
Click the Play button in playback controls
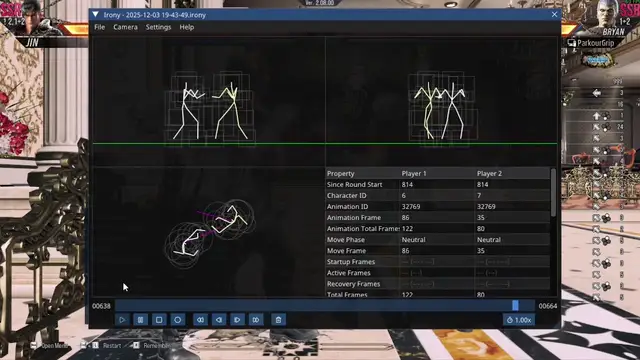(122, 320)
